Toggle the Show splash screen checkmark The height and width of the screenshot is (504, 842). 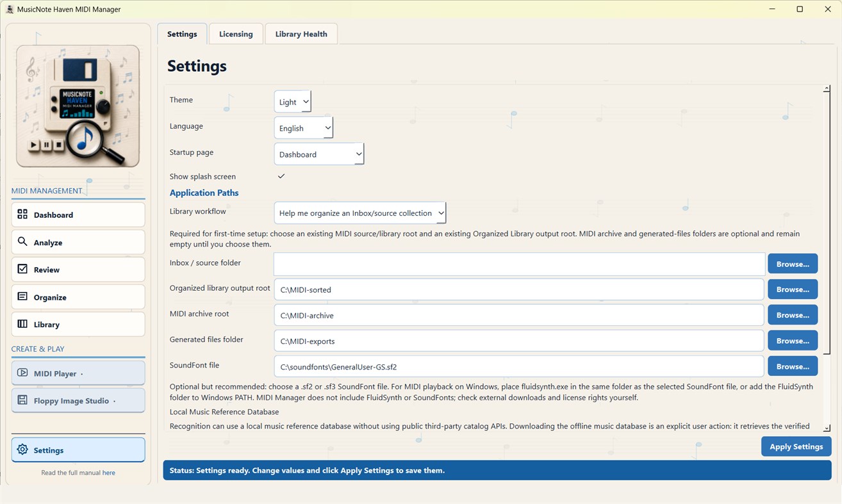pos(281,176)
